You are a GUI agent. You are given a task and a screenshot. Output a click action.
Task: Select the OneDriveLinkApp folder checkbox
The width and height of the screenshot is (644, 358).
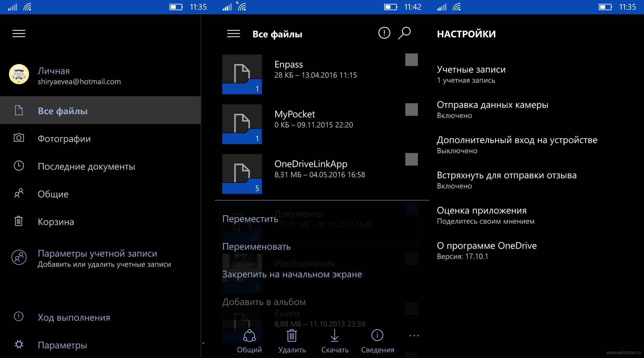point(411,159)
